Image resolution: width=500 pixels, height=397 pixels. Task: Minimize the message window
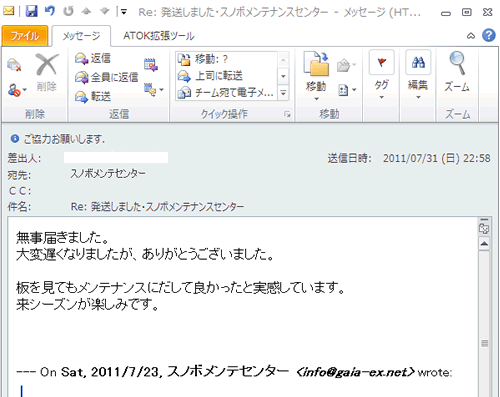pos(446,13)
